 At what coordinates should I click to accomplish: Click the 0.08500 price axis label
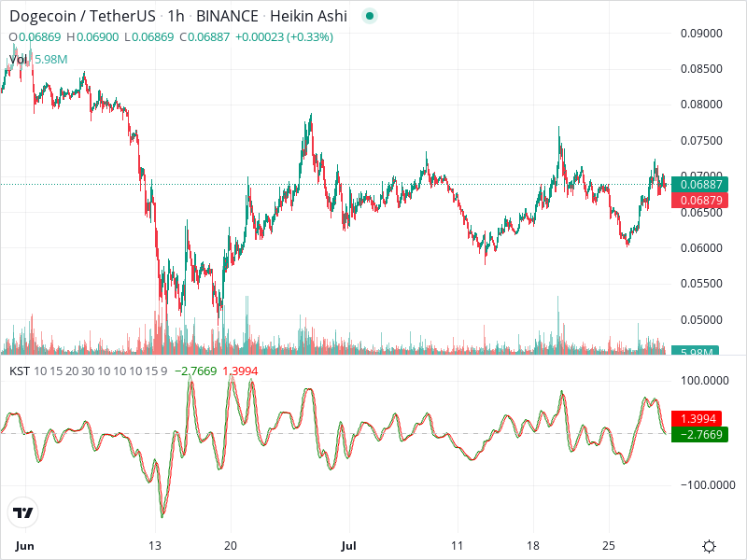701,69
